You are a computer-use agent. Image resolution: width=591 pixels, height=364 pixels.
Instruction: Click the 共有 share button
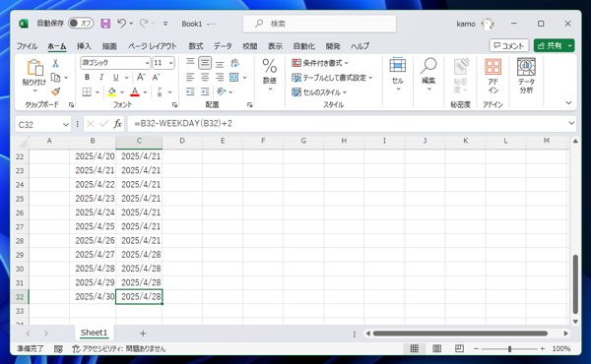coord(550,45)
